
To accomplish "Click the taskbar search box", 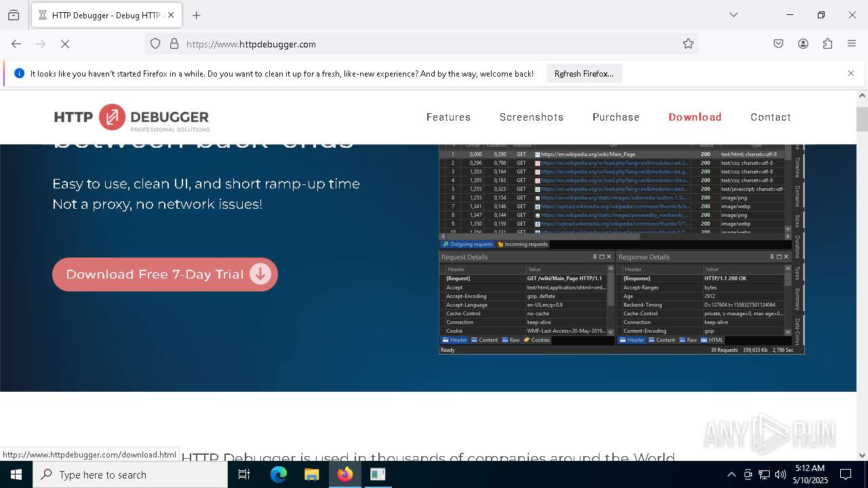I will point(130,474).
